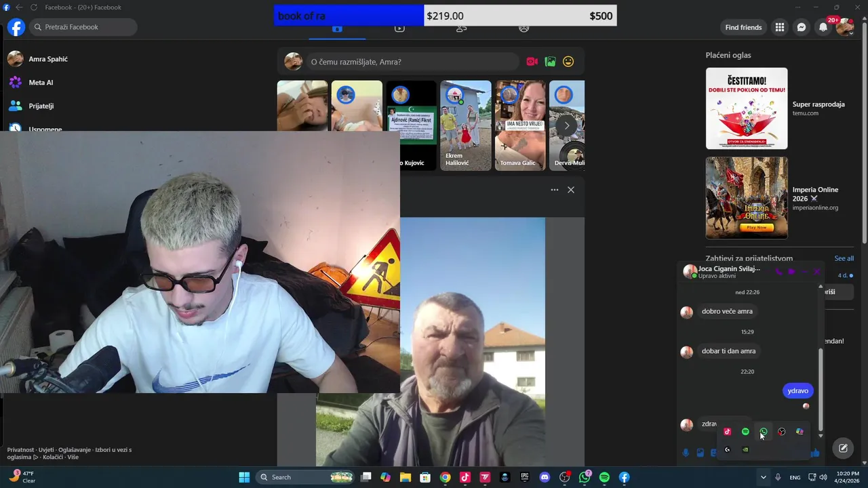
Task: Add photo/video from the composer
Action: coord(550,62)
